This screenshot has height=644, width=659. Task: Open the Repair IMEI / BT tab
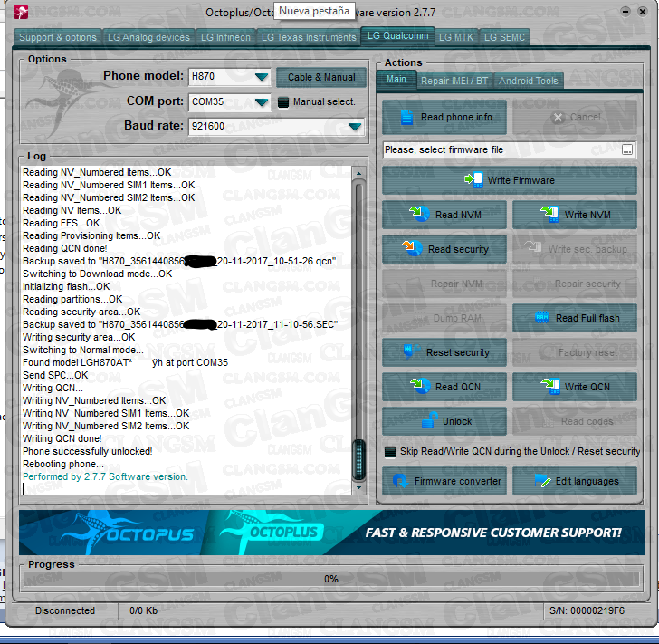click(454, 81)
